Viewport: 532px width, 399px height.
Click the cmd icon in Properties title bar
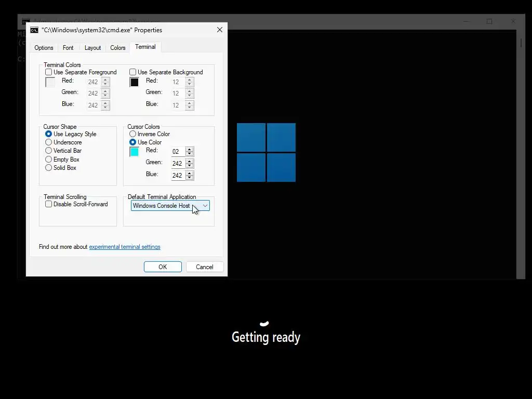click(34, 30)
